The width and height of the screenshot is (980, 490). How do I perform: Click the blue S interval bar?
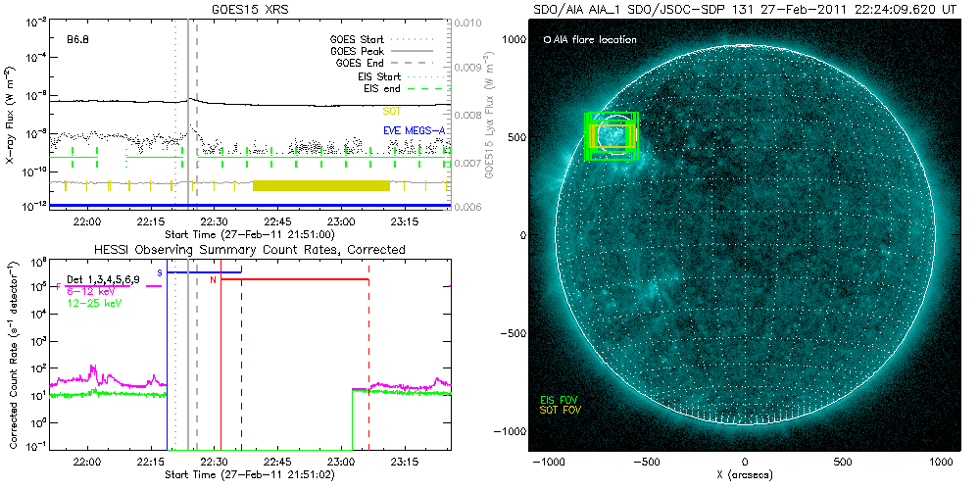pos(204,271)
